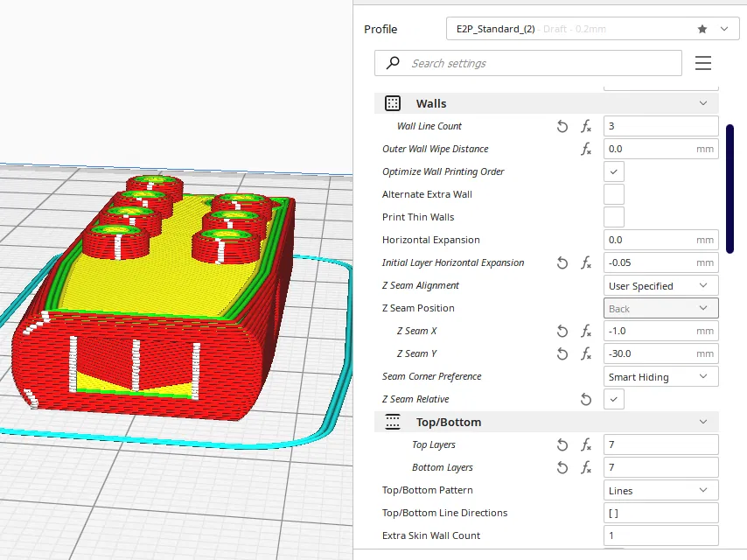747x560 pixels.
Task: Click formula icon for Wall Line Count
Action: tap(586, 126)
